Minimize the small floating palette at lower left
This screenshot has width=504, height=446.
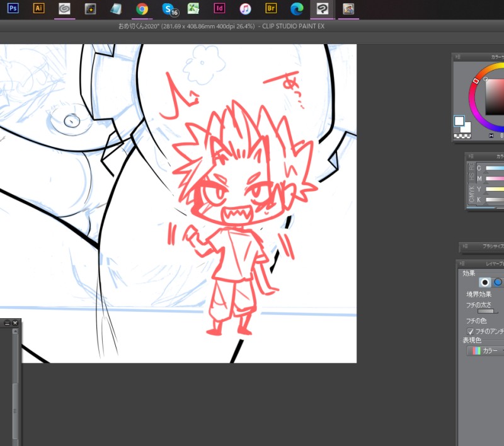[x=8, y=323]
